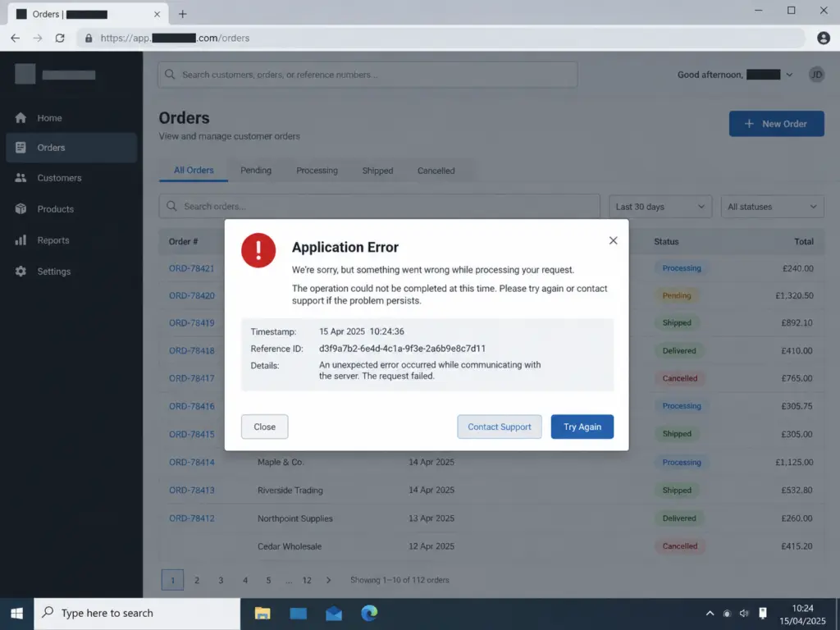Image resolution: width=840 pixels, height=630 pixels.
Task: Switch to the All Orders tab
Action: [x=194, y=171]
